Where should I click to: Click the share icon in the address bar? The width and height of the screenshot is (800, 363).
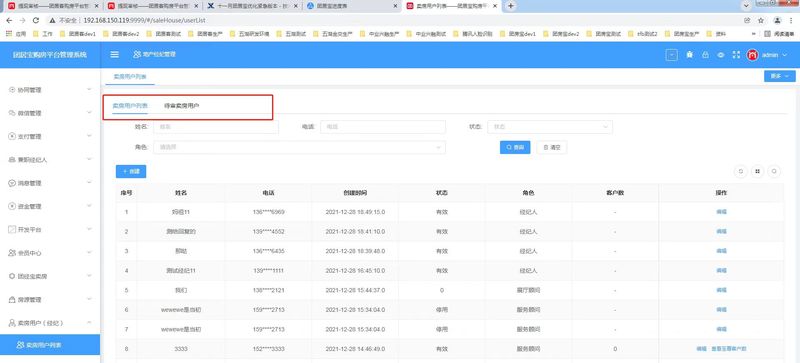tap(747, 20)
